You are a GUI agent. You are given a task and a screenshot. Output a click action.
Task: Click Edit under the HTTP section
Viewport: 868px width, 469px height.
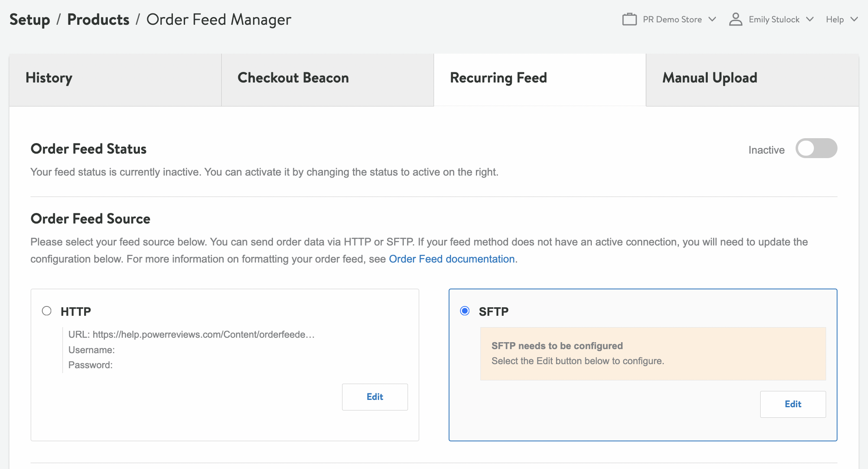[375, 397]
